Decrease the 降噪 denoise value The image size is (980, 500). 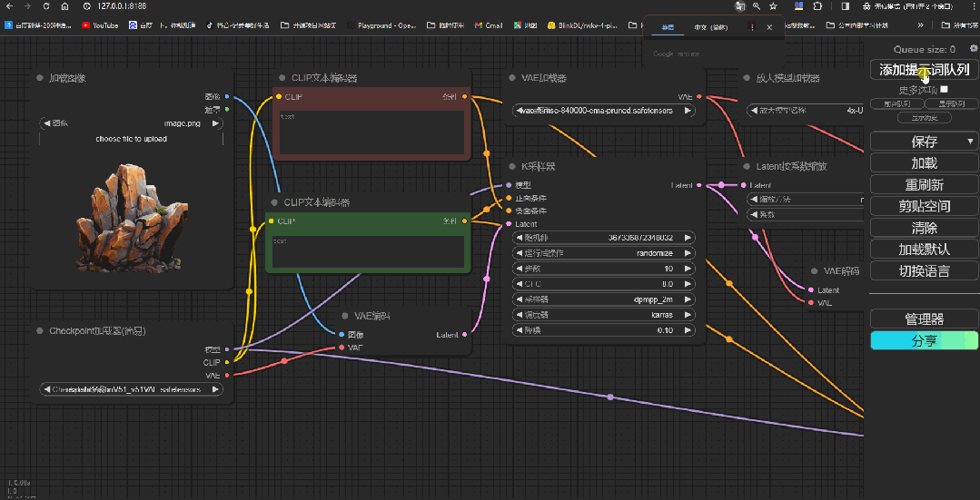click(518, 330)
